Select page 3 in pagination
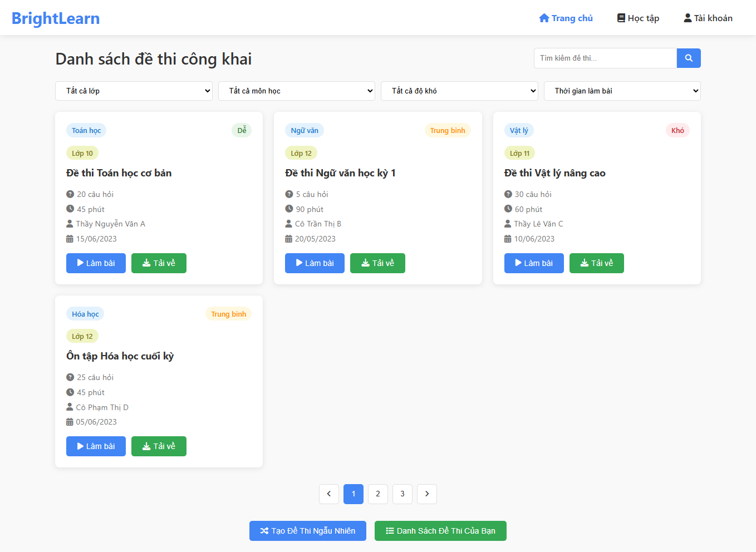Viewport: 756px width, 552px height. [x=402, y=494]
